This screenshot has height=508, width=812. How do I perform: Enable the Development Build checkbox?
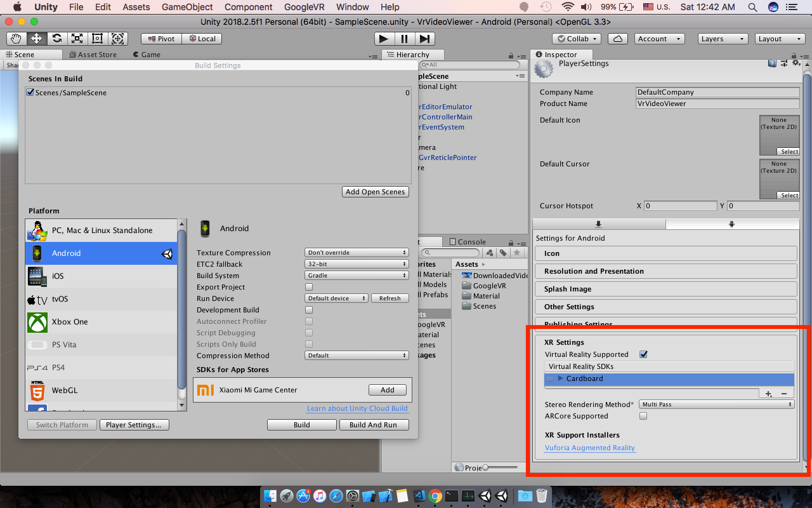pyautogui.click(x=309, y=310)
